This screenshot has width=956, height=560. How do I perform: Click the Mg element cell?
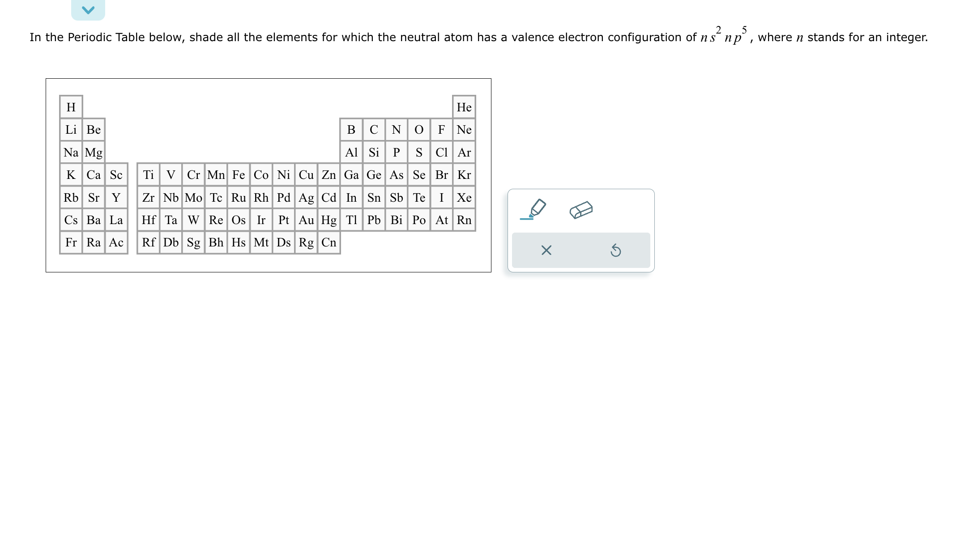94,153
